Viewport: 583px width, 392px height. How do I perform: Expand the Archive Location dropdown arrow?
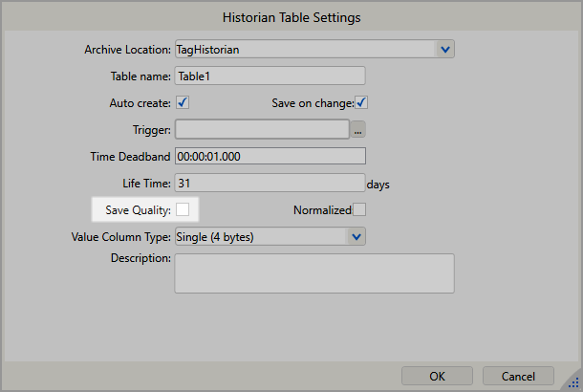(444, 49)
